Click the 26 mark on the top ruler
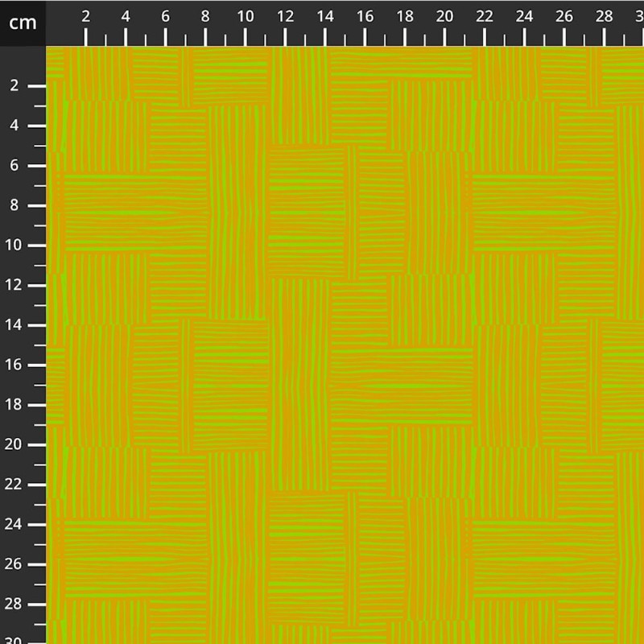The width and height of the screenshot is (644, 644). click(x=564, y=18)
